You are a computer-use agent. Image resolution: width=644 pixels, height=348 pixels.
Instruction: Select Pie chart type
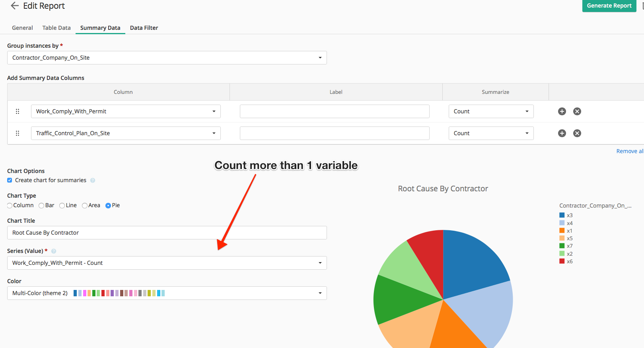pyautogui.click(x=108, y=206)
